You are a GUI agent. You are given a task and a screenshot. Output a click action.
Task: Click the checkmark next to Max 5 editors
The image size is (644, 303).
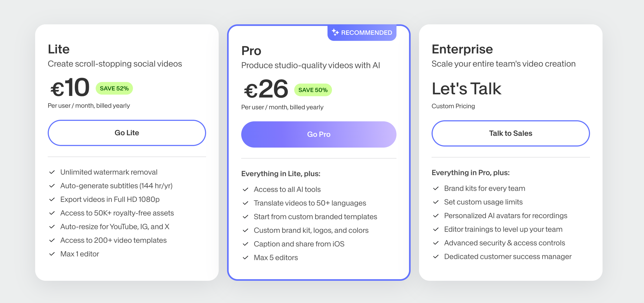[245, 258]
